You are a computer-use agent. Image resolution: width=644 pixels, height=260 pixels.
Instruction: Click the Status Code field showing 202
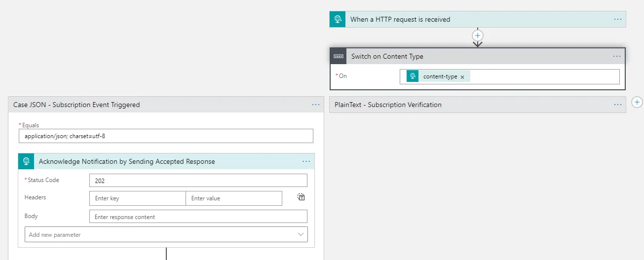pyautogui.click(x=198, y=181)
